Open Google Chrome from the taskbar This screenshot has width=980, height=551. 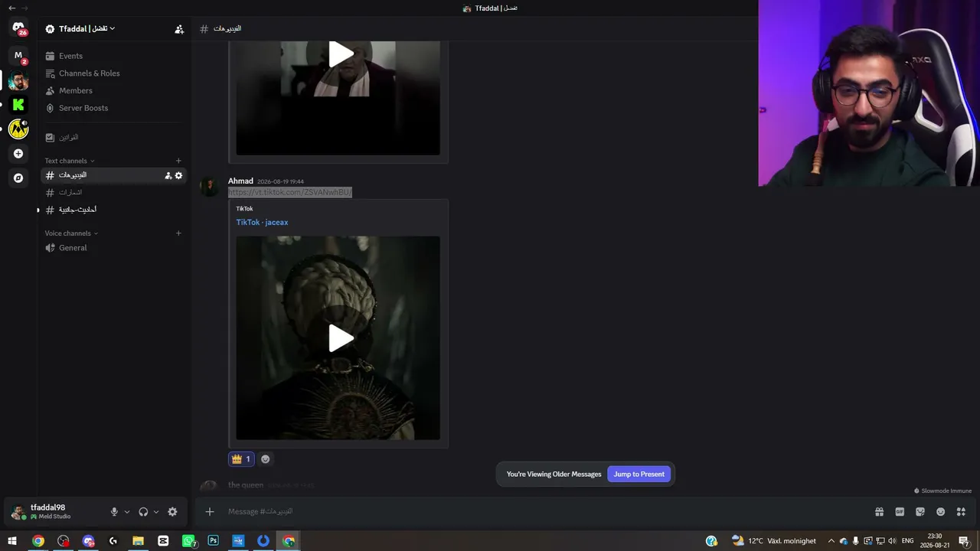click(38, 541)
